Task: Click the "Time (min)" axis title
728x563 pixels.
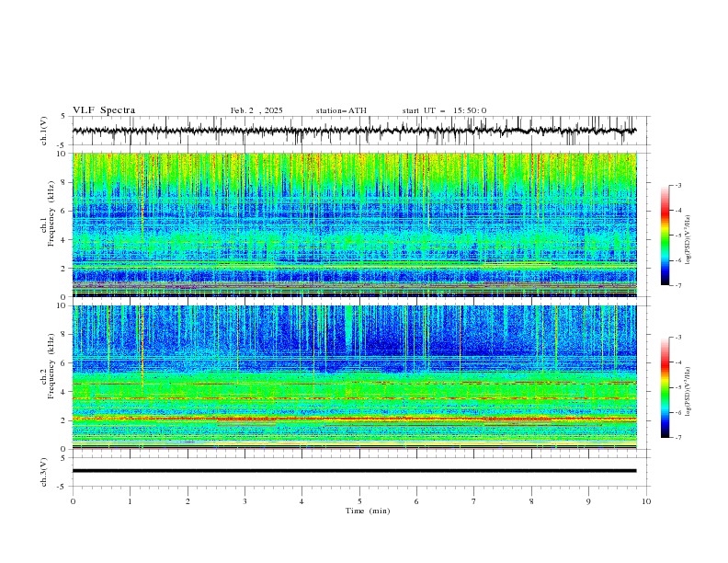Action: coord(368,511)
